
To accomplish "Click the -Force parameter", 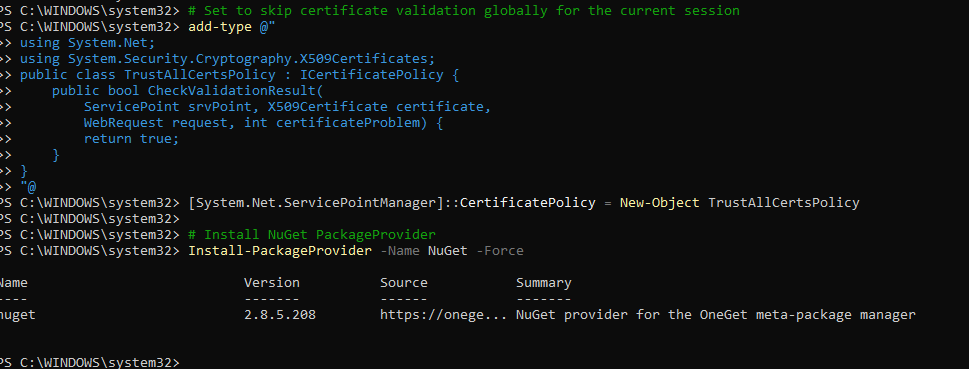I will 500,250.
